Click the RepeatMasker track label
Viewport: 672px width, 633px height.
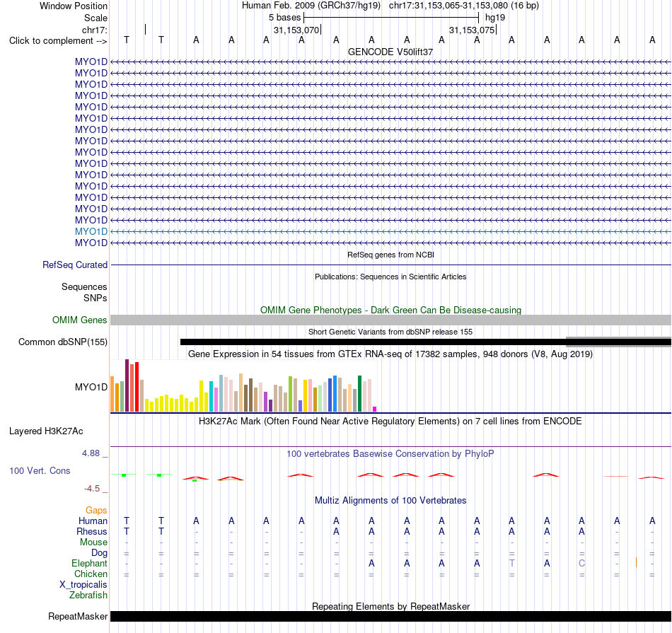[78, 616]
